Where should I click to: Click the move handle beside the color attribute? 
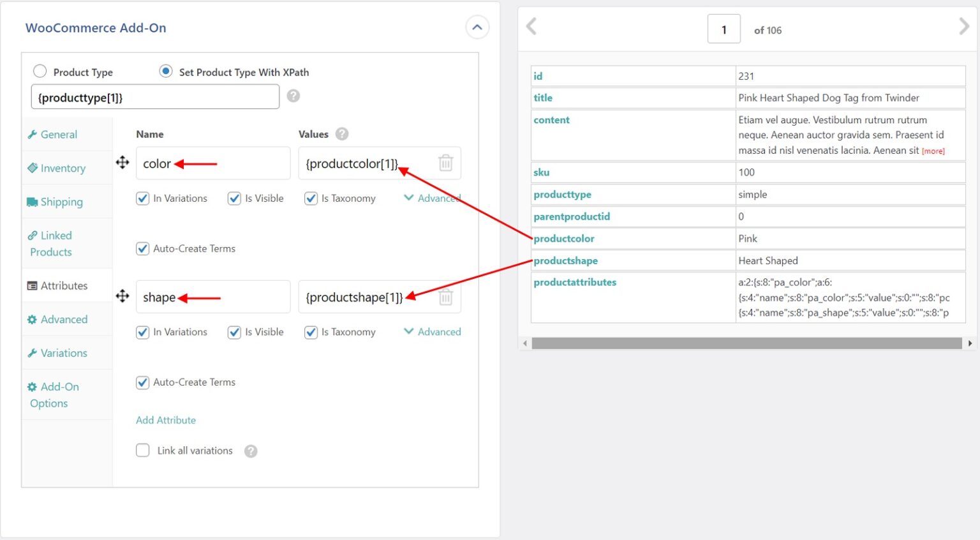(x=122, y=163)
